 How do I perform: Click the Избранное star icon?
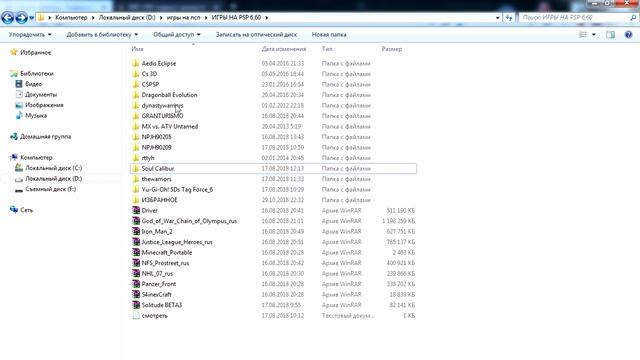(x=13, y=52)
